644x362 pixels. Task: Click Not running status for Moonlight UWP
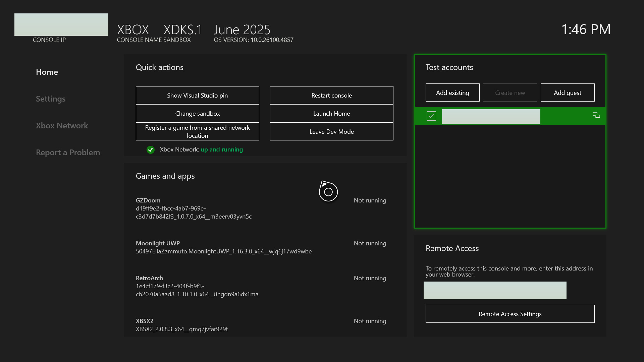pos(370,243)
